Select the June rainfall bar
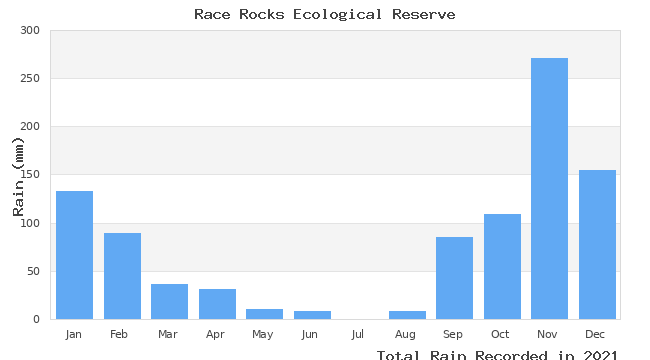The width and height of the screenshot is (650, 360). point(313,315)
